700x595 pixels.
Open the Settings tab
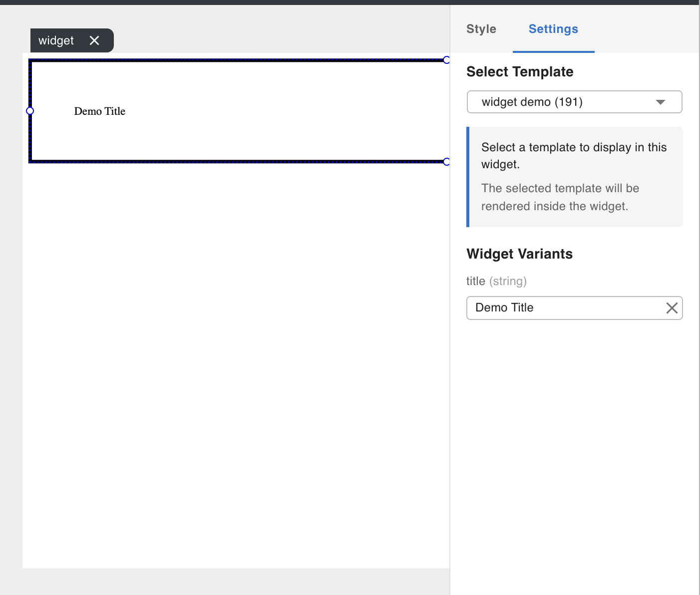click(553, 29)
